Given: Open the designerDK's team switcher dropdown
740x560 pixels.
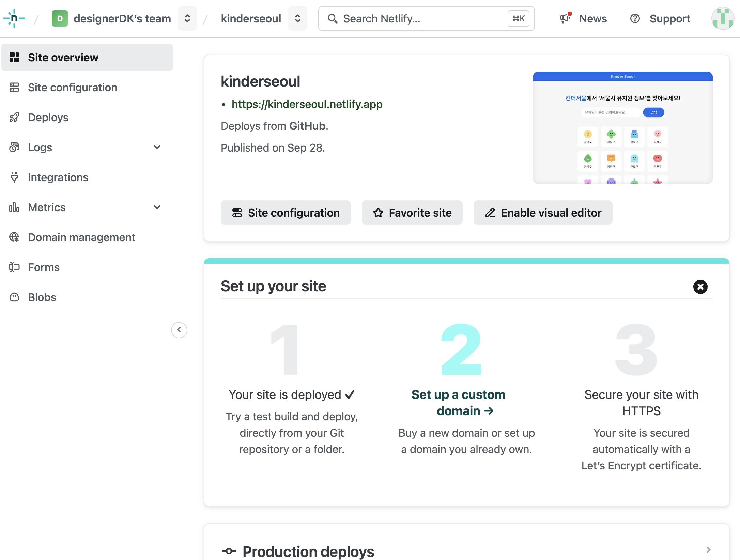Looking at the screenshot, I should [x=187, y=18].
